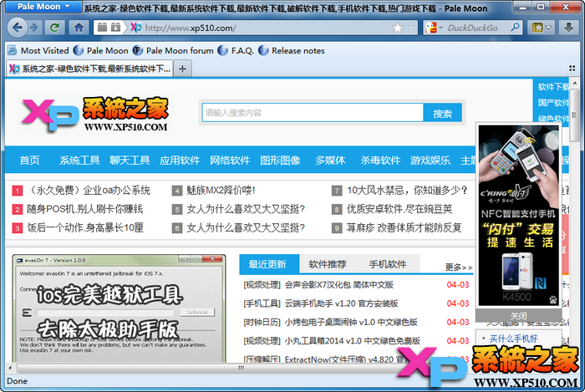Expand bookmarks button dropdown arrow
585x392 pixels.
tap(548, 28)
